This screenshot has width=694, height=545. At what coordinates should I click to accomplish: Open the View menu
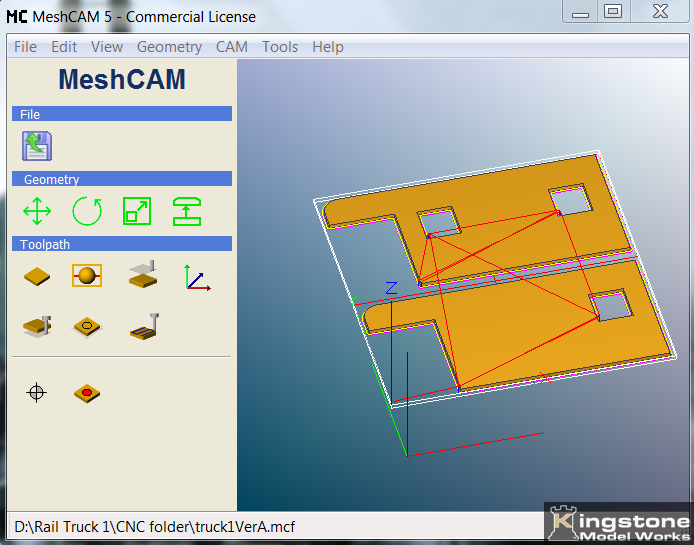tap(107, 46)
